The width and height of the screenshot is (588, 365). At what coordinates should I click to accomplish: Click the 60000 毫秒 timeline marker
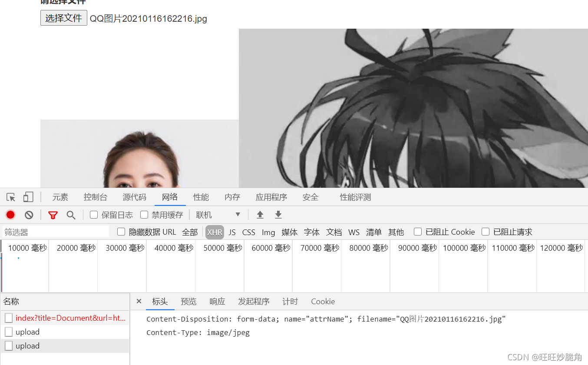point(271,248)
